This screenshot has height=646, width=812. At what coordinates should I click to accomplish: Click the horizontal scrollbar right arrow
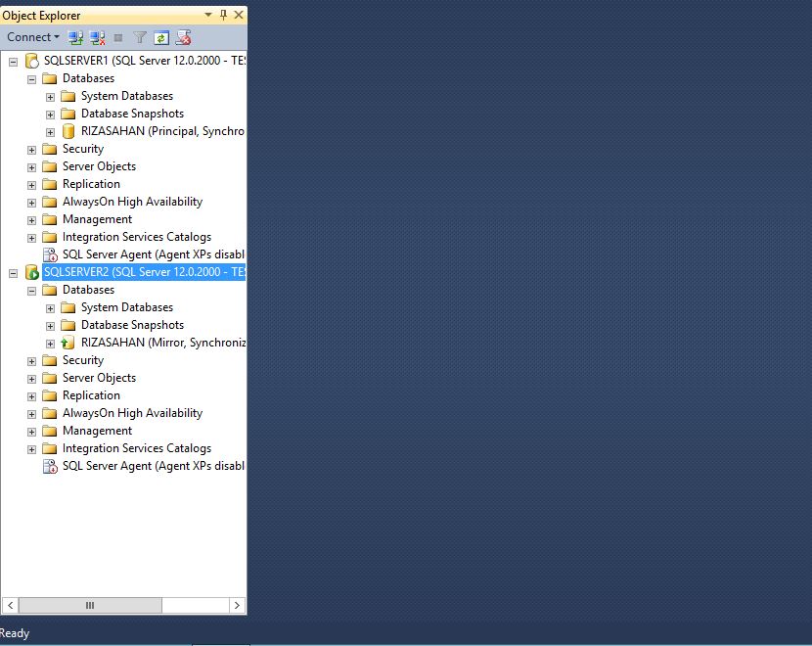point(237,606)
